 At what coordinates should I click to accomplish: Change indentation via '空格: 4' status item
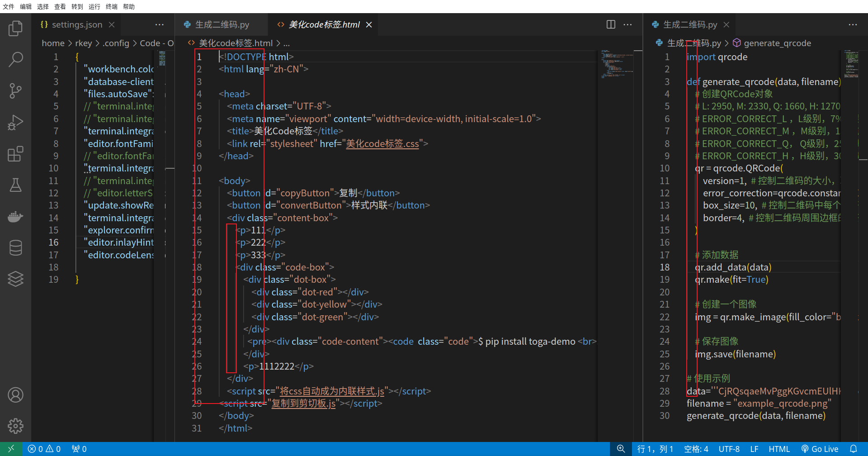click(x=696, y=449)
